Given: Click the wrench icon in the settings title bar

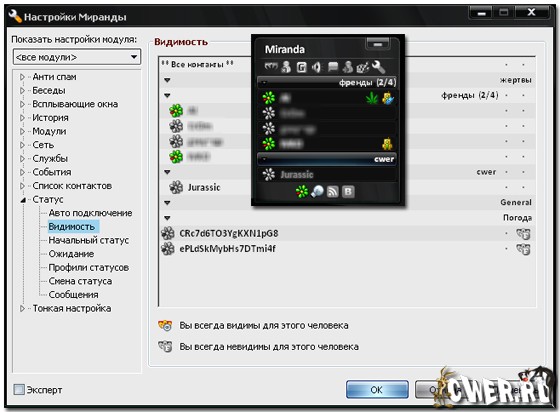Looking at the screenshot, I should coord(14,16).
